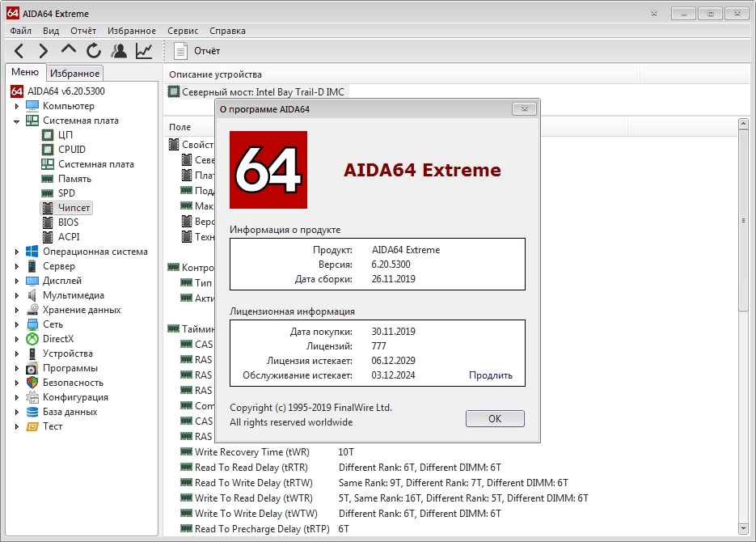Image resolution: width=756 pixels, height=542 pixels.
Task: Click the Северный мост Intel Bay Trail-D IMC row
Action: 257,91
